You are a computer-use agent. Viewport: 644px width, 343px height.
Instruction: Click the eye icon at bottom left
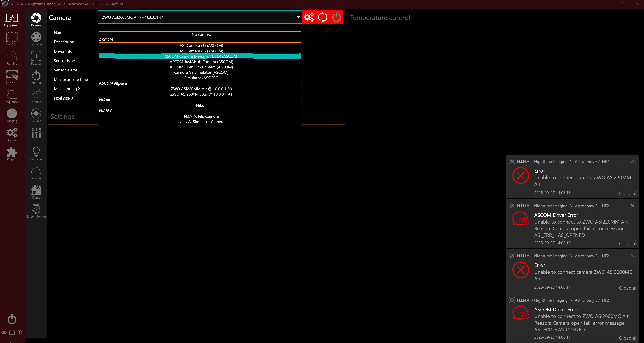(x=4, y=332)
